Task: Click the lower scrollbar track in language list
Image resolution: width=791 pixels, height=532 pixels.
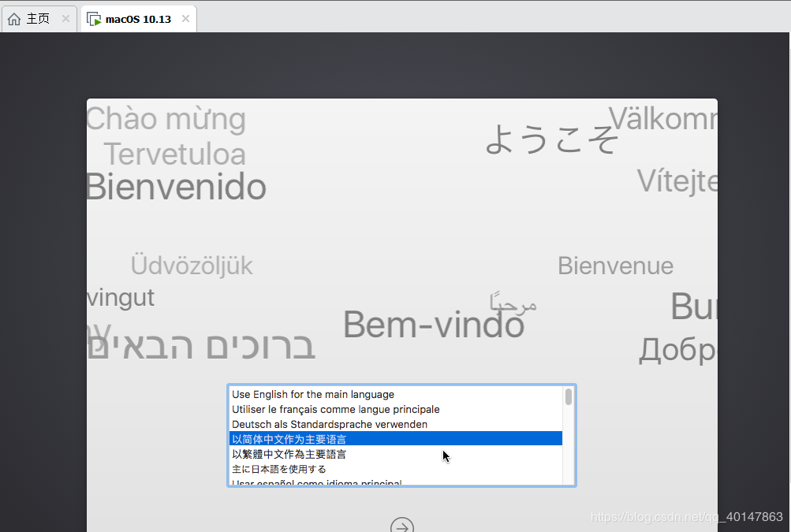Action: point(569,457)
